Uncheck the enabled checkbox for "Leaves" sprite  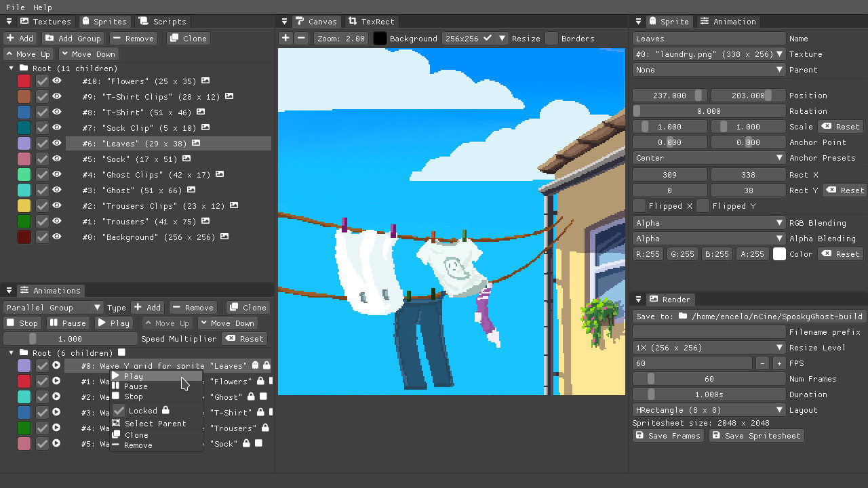42,144
